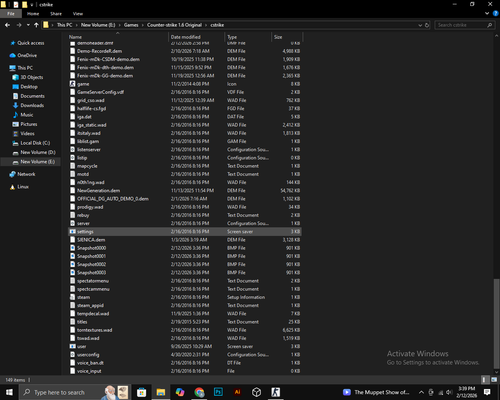Open Pictures in sidebar
Viewport: 500px width, 400px height.
coord(29,124)
